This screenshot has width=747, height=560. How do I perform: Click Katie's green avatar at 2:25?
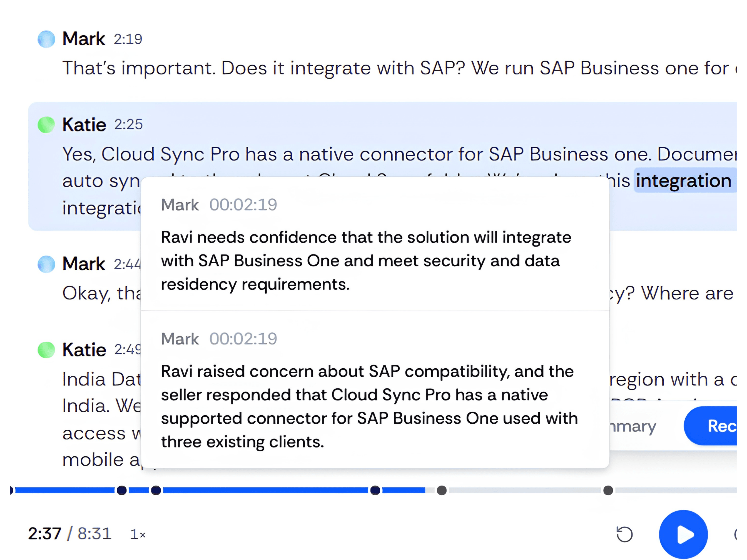click(46, 125)
